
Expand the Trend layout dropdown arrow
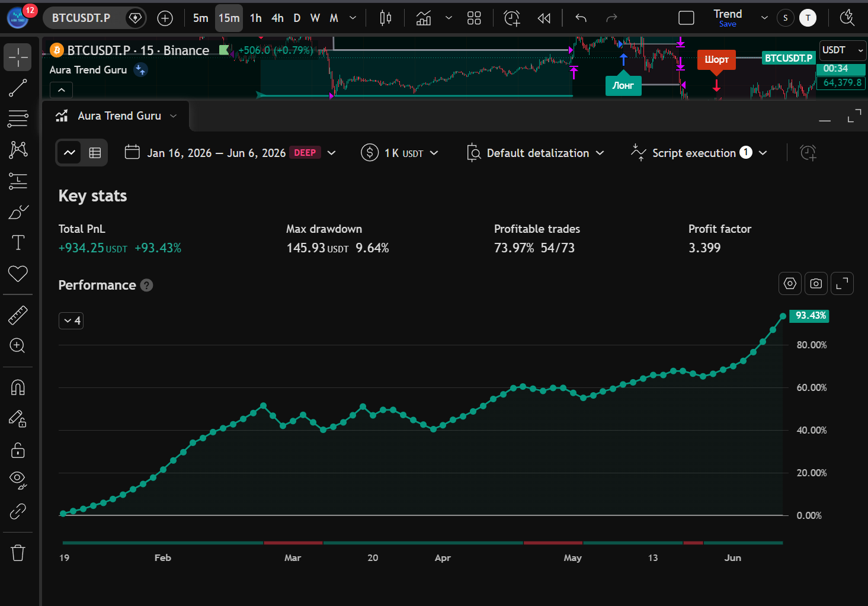(x=764, y=18)
